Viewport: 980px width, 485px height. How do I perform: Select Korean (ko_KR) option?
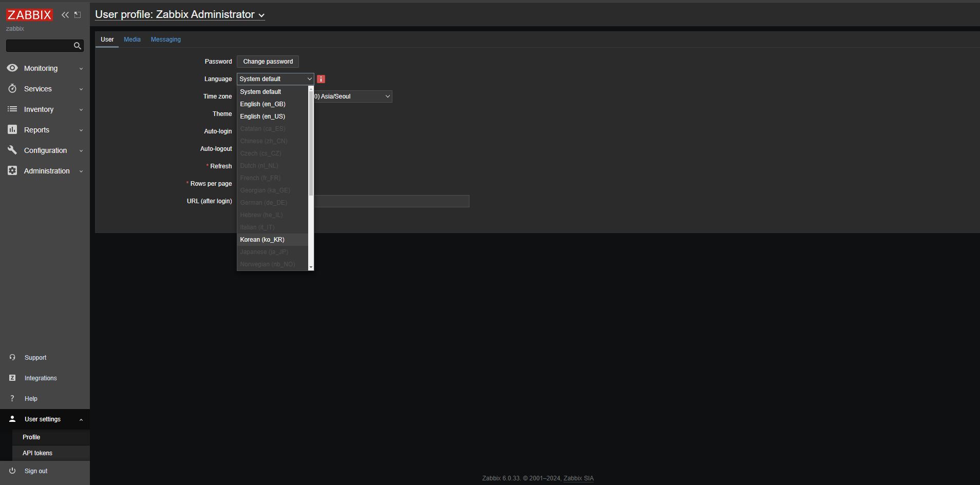click(272, 240)
